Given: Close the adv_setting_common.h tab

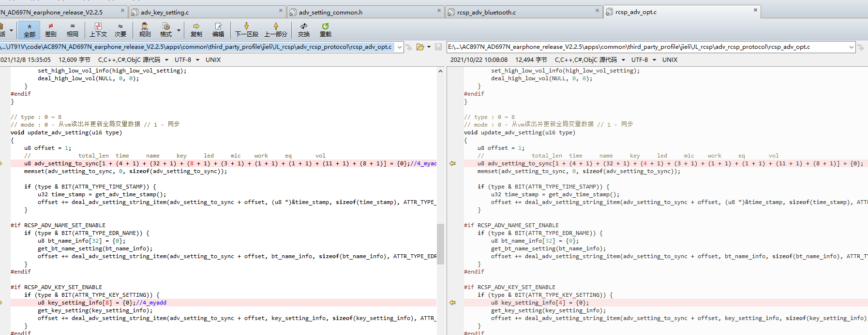Looking at the screenshot, I should point(439,10).
